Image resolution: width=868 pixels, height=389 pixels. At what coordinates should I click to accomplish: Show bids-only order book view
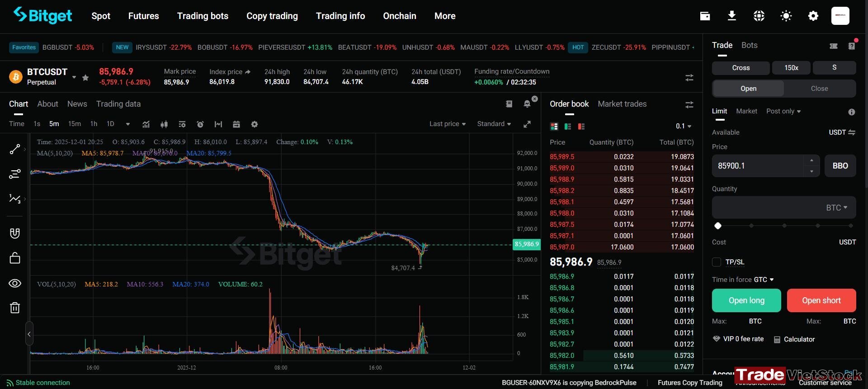[x=568, y=127]
